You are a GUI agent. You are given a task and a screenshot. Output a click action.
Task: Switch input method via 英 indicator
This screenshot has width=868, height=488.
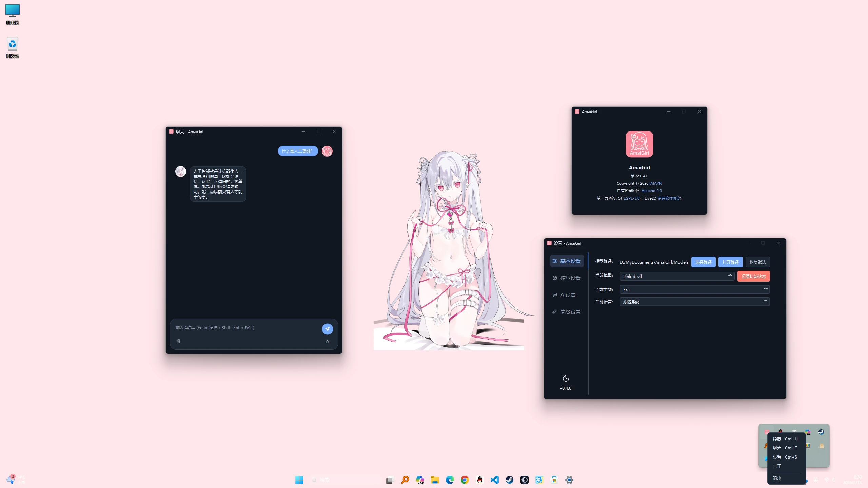[816, 480]
